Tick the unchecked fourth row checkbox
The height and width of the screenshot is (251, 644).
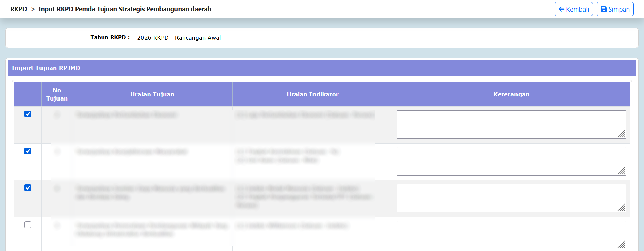point(28,225)
